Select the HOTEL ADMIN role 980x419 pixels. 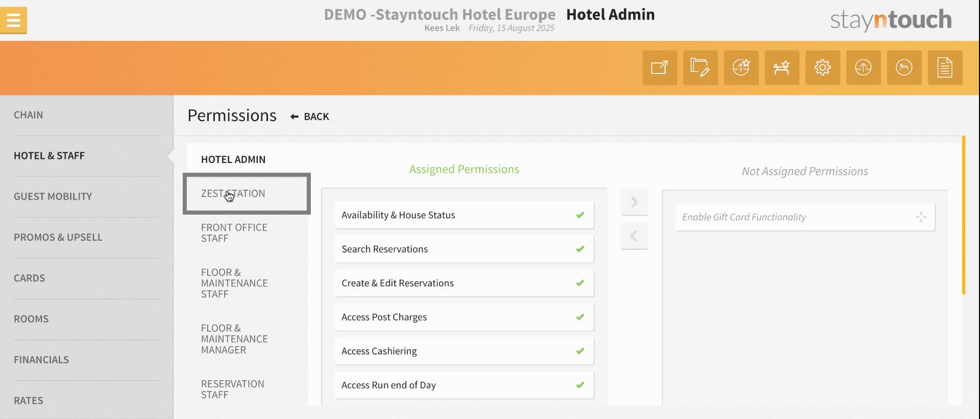tap(233, 159)
